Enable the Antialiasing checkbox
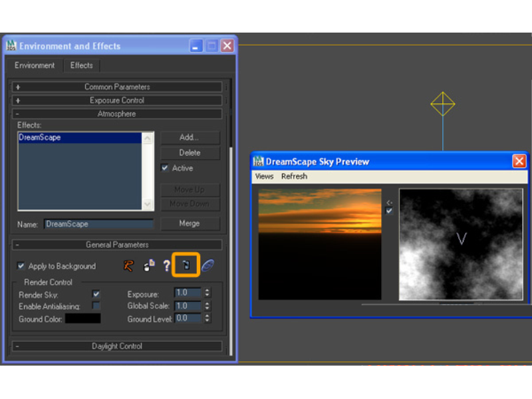532x399 pixels. pos(96,306)
